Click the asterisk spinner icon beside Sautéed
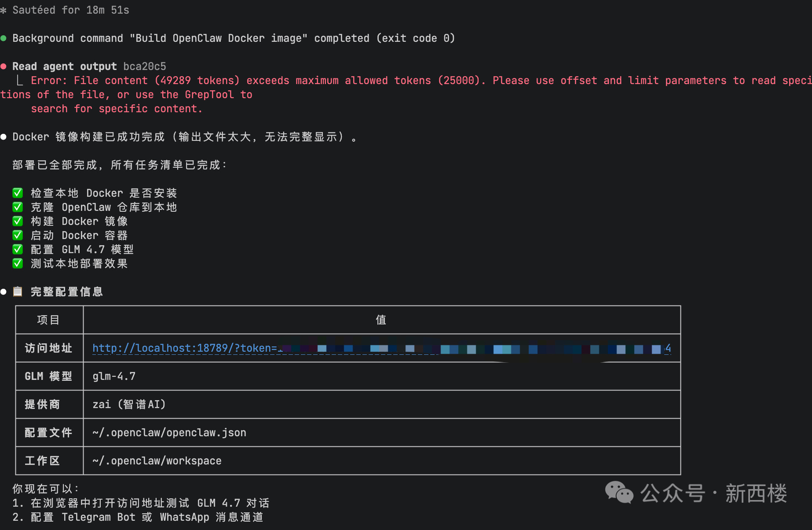Image resolution: width=812 pixels, height=530 pixels. 4,10
